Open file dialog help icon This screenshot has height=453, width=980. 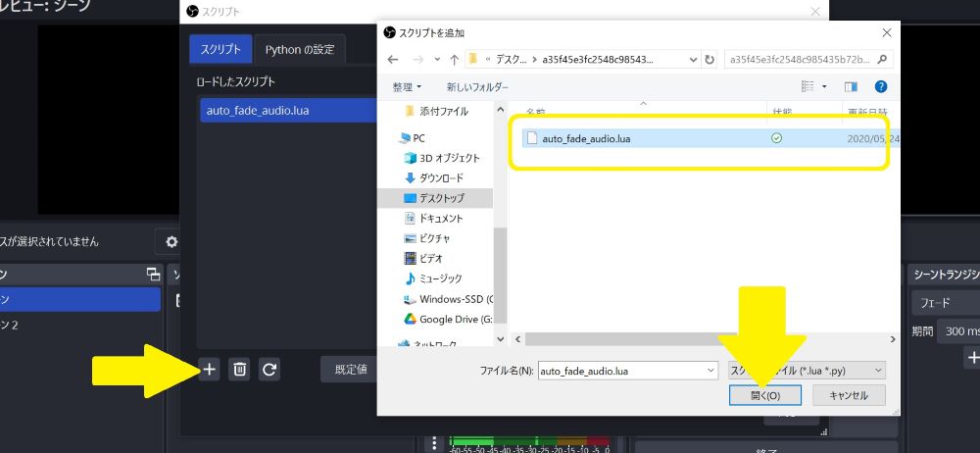coord(881,86)
